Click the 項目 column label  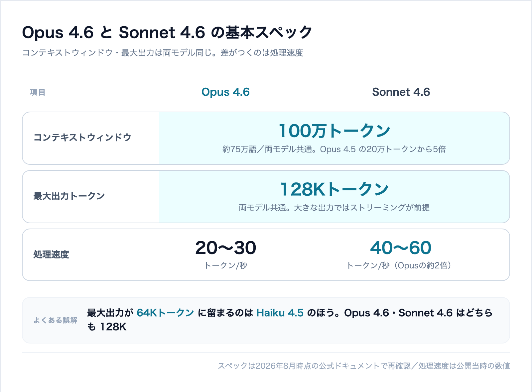pyautogui.click(x=38, y=92)
